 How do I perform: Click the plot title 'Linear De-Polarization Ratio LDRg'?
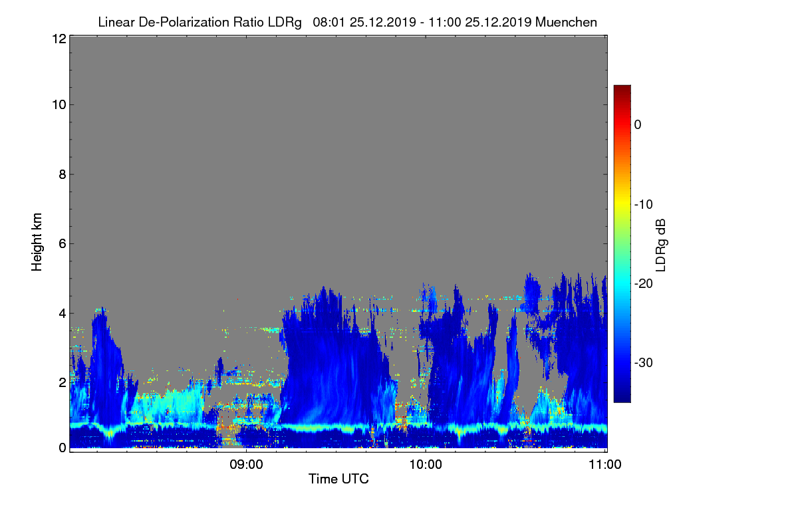tap(199, 23)
